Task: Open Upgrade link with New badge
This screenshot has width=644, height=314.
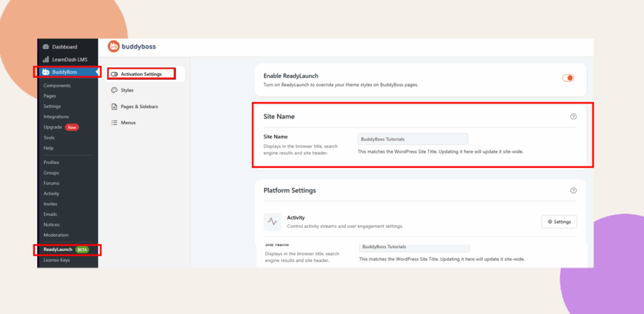Action: 52,127
